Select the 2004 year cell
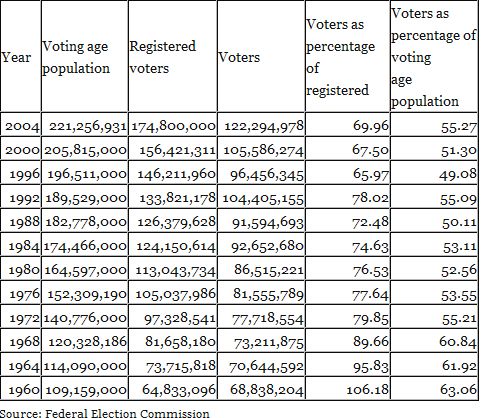 click(21, 126)
